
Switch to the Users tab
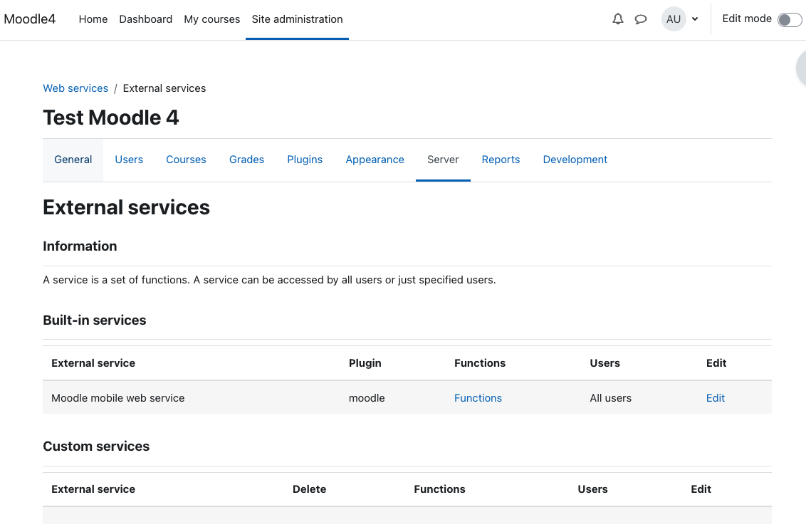coord(129,160)
